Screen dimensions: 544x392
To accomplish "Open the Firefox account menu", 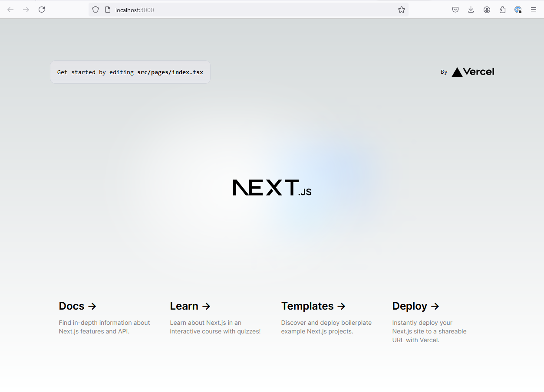I will pyautogui.click(x=487, y=10).
